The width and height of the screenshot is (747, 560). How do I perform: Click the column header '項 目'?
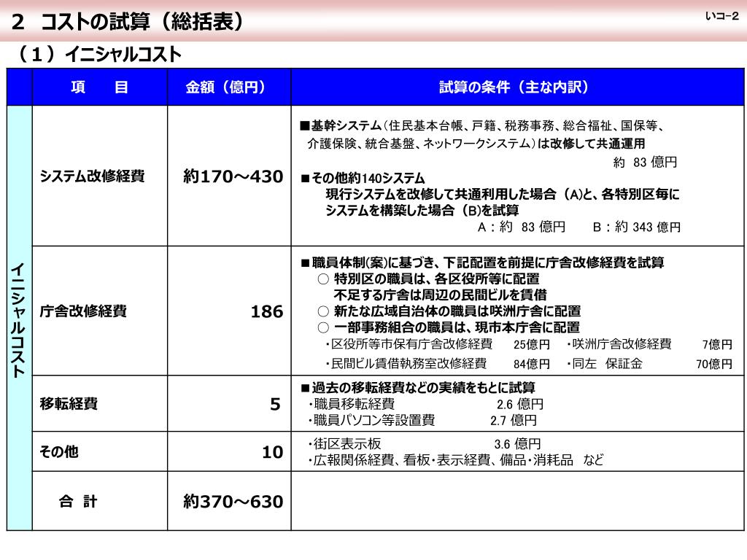pyautogui.click(x=99, y=87)
